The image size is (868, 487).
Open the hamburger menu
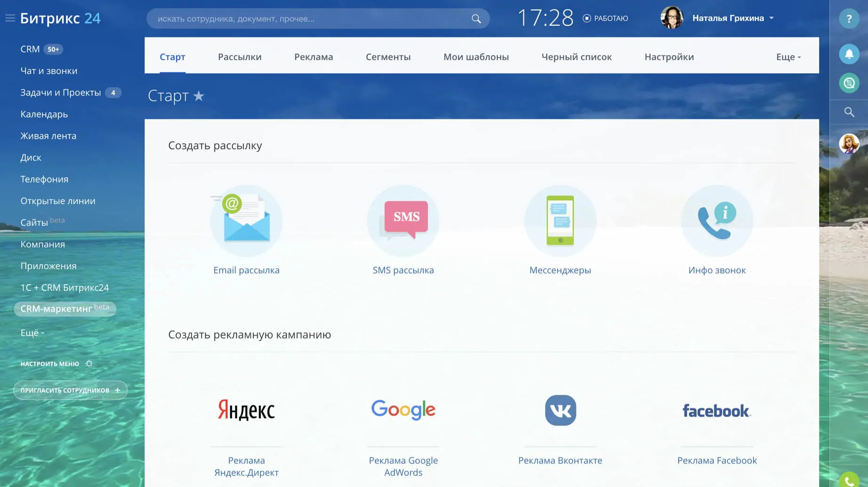click(10, 18)
